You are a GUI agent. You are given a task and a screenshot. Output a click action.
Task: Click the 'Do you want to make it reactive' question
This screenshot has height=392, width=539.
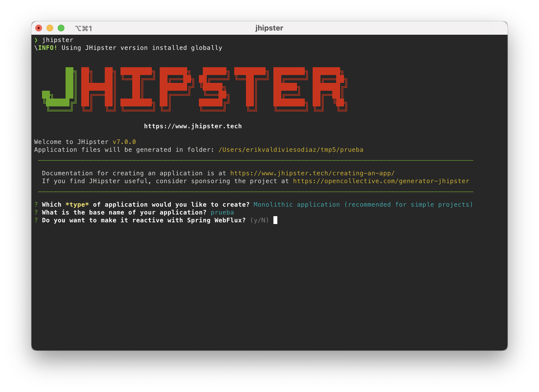(x=144, y=220)
